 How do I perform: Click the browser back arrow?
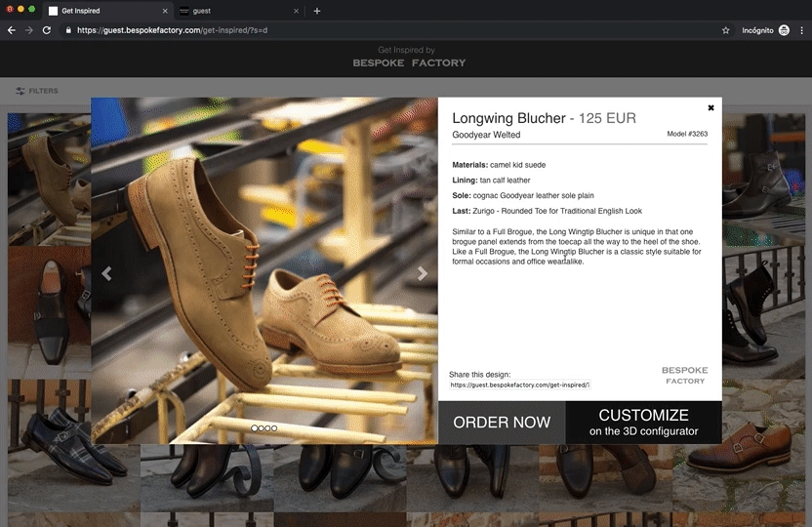pos(12,30)
